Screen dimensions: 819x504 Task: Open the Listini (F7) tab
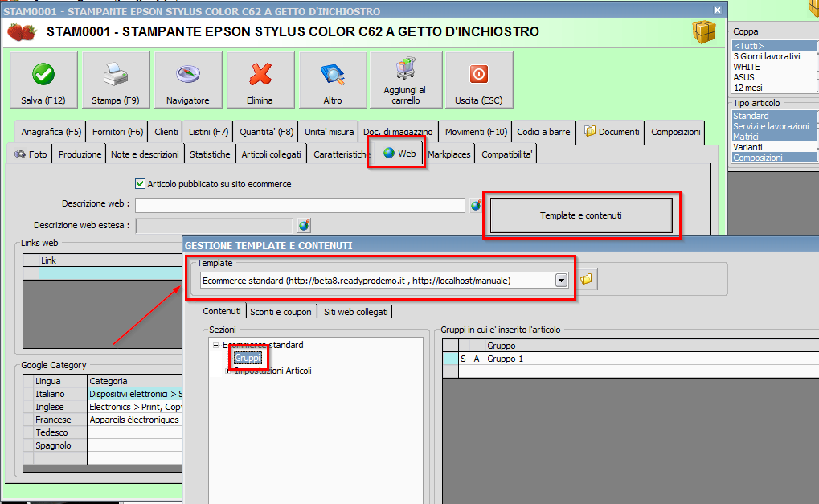(x=208, y=132)
